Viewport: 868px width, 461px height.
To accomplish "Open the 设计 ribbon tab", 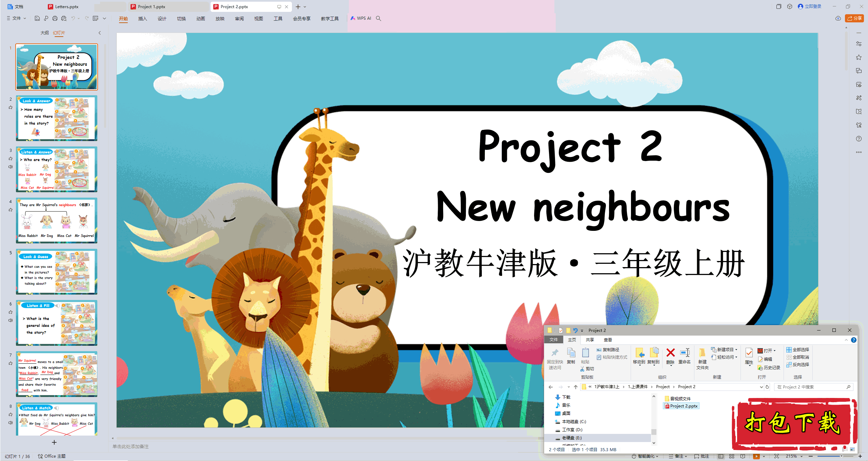I will click(x=162, y=19).
